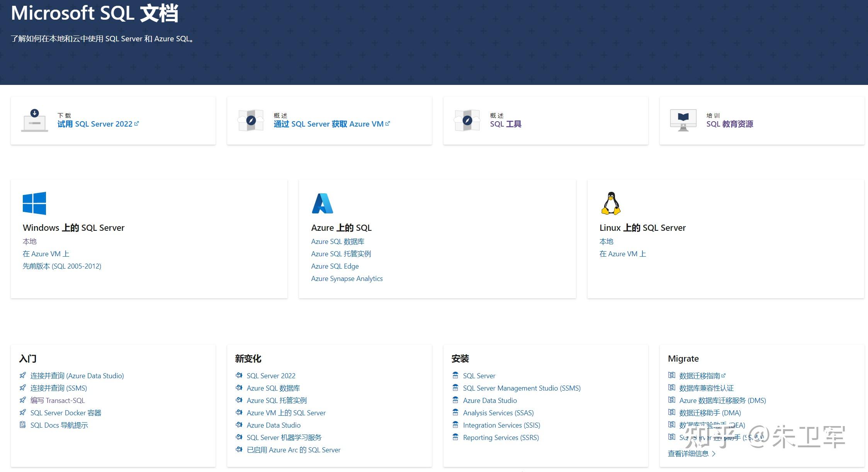The image size is (868, 472).
Task: Open the SQL 教育资源 training link
Action: click(730, 124)
